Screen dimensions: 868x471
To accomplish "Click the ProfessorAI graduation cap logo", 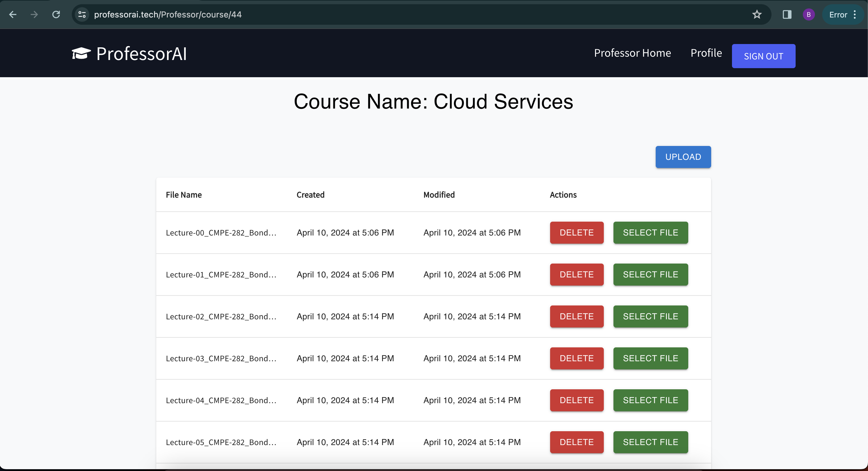I will click(81, 54).
